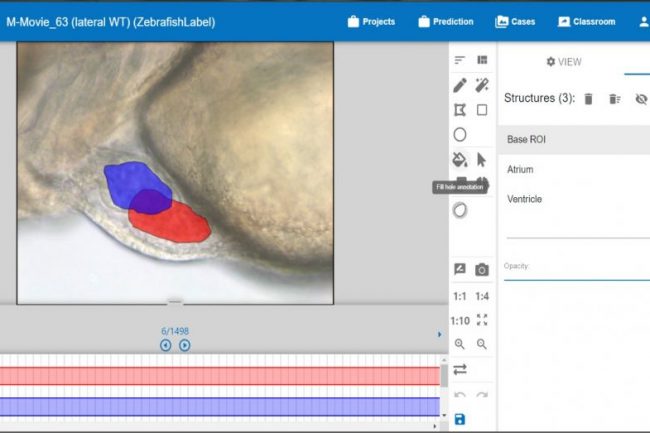Click the blue atrium timeline track
Viewport: 650px width, 433px height.
click(x=220, y=406)
